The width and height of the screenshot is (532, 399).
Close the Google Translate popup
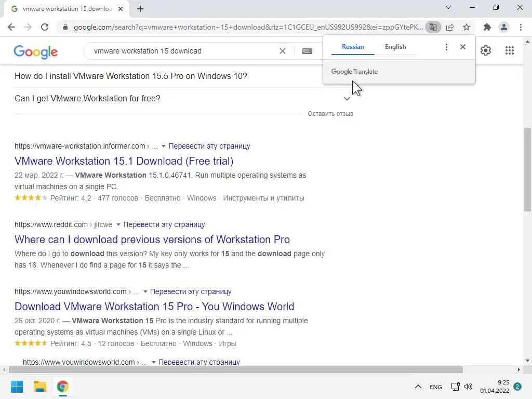463,47
